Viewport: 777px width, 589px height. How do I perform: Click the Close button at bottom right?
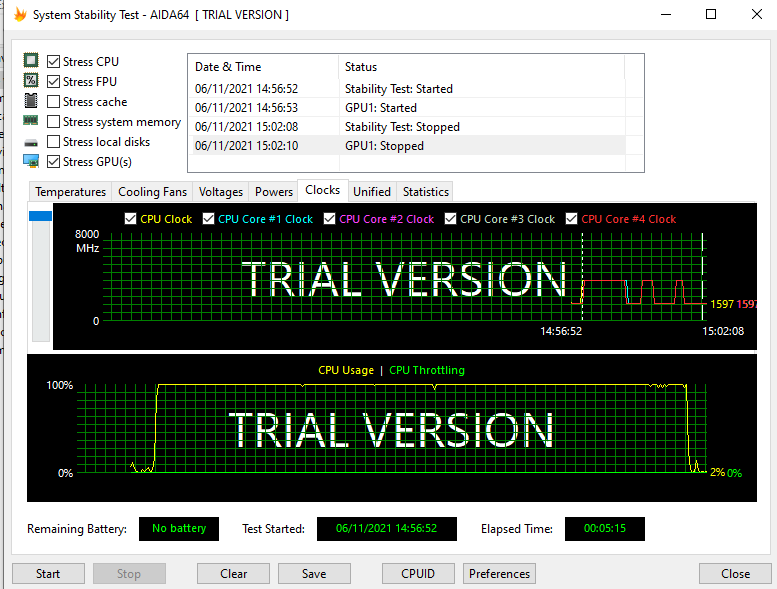click(x=735, y=574)
